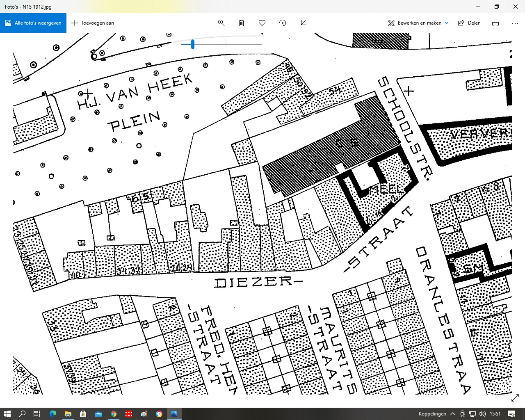Rotate the image using the rotate icon
The image size is (525, 420).
(283, 23)
